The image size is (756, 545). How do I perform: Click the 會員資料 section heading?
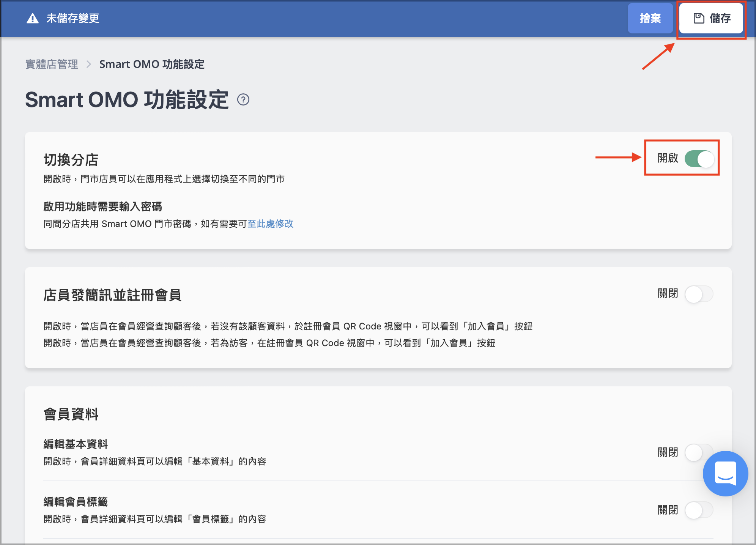coord(71,414)
